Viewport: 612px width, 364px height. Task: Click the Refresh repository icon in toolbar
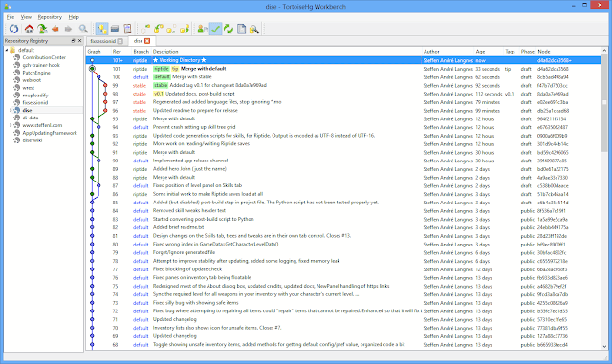[14, 29]
